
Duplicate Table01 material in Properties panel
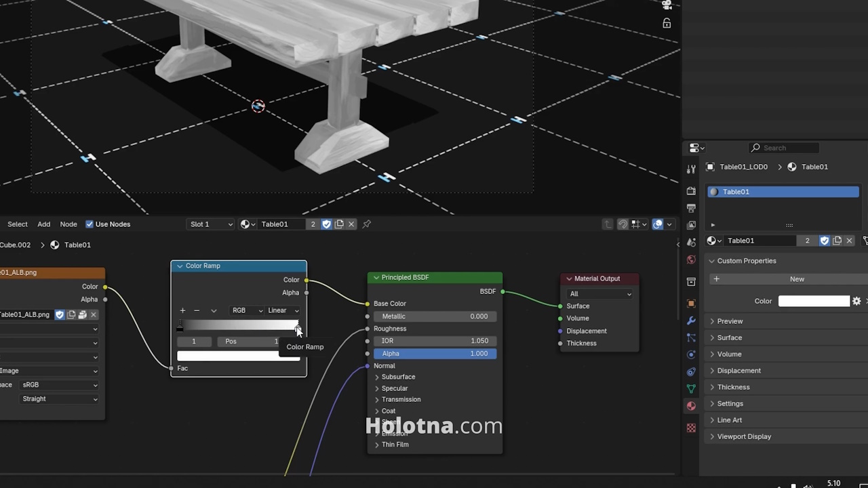pyautogui.click(x=837, y=241)
